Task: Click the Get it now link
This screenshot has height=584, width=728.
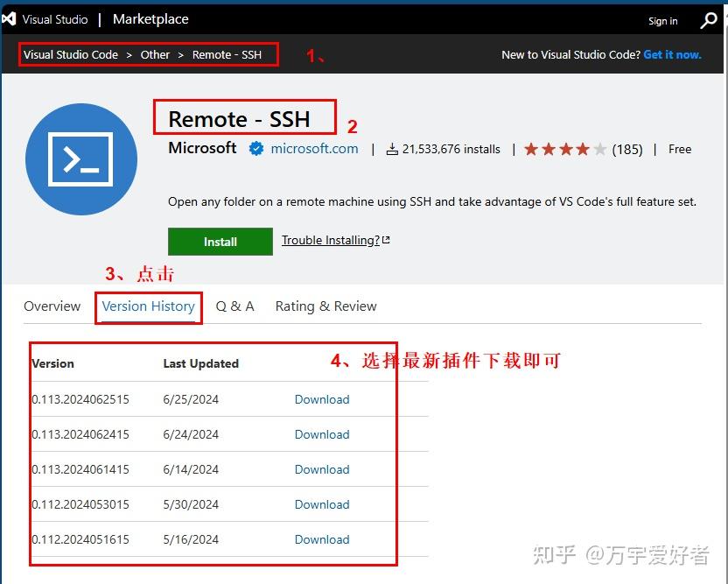Action: click(672, 54)
